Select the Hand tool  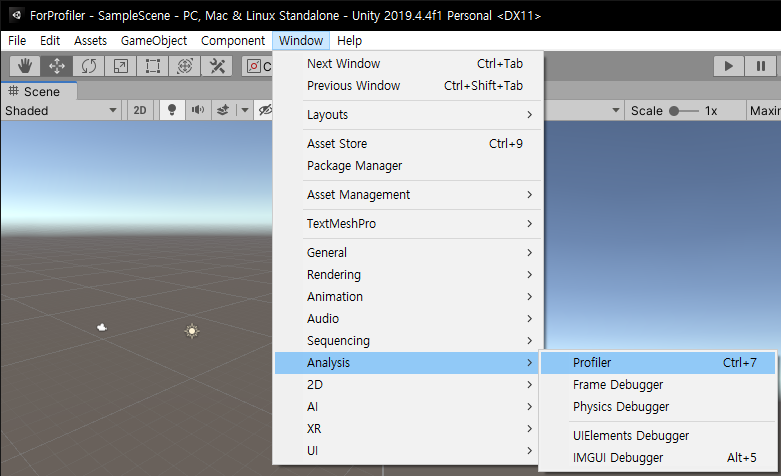(25, 66)
